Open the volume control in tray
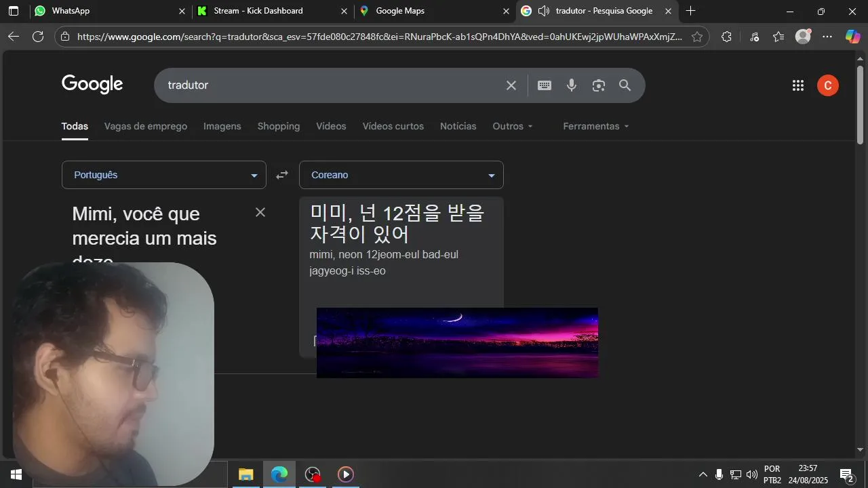This screenshot has width=868, height=488. [752, 474]
